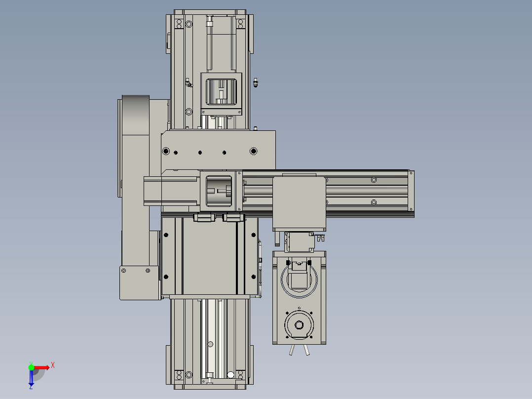Select the coupling window on upper vertical axis
Image resolution: width=532 pixels, height=399 pixels.
point(221,92)
